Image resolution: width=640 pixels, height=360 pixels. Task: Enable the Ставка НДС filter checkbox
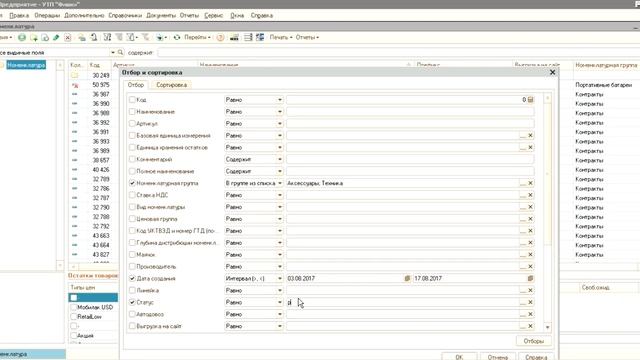click(x=132, y=195)
